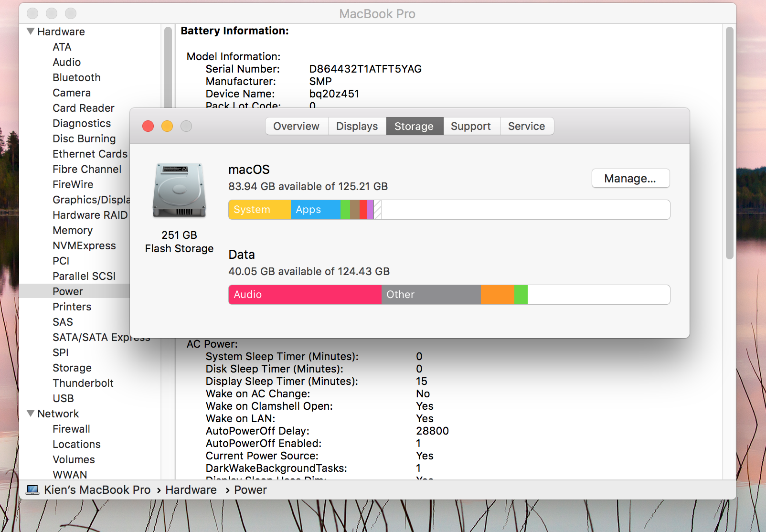The image size is (766, 532).
Task: Click Power in the bottom path bar
Action: click(x=251, y=490)
